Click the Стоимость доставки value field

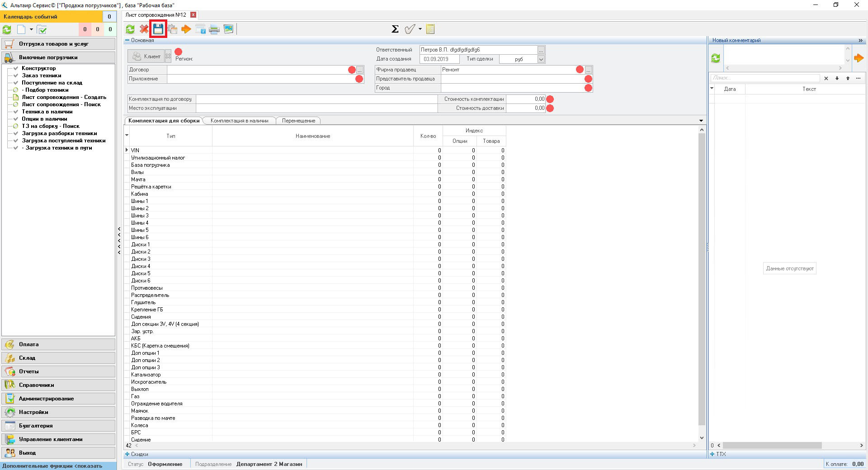(x=525, y=108)
